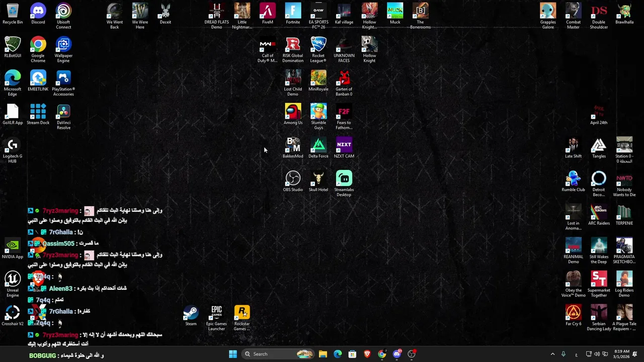Open the Fortnite desktop shortcut
644x362 pixels.
[293, 14]
